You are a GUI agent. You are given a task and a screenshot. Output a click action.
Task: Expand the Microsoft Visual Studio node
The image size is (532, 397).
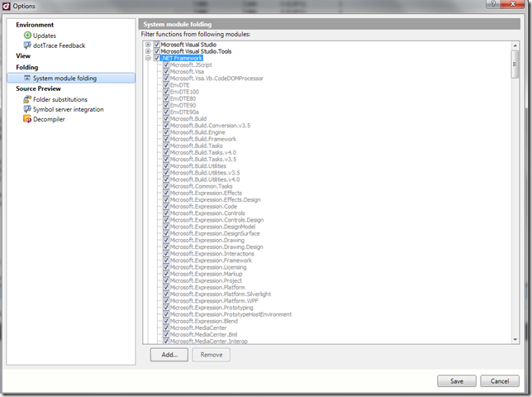(148, 45)
